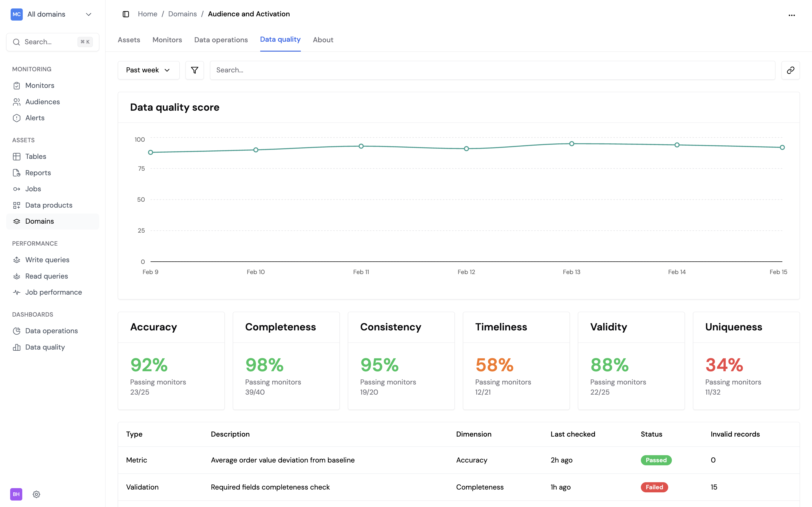Open the filter funnel icon
812x507 pixels.
(x=195, y=70)
